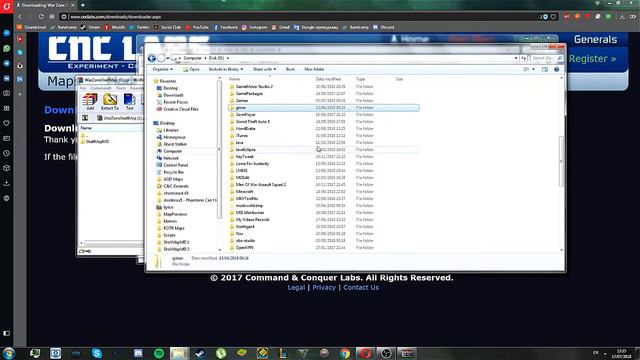Open File menu in WinRAR window
The image size is (640, 360).
click(x=83, y=88)
